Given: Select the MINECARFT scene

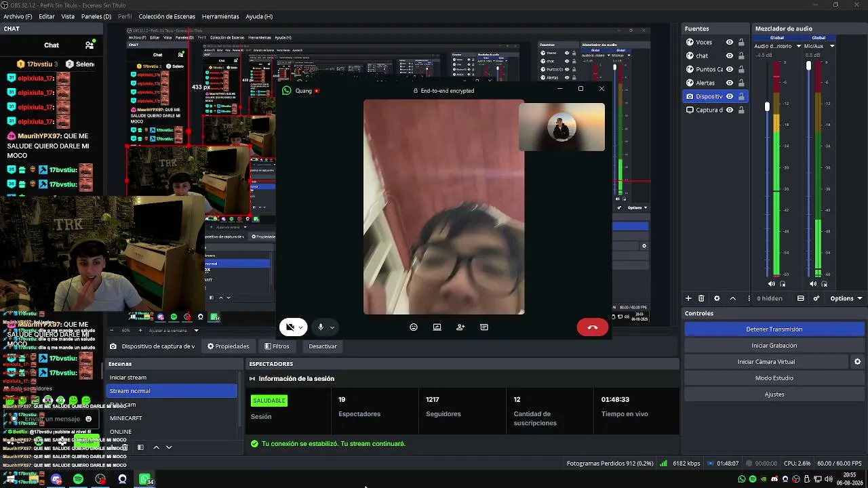Looking at the screenshot, I should pyautogui.click(x=172, y=418).
